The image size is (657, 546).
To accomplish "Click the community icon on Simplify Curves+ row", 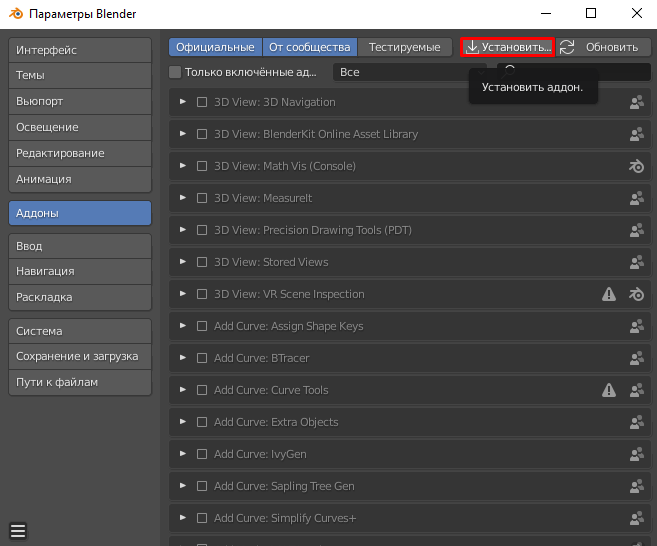I will pyautogui.click(x=636, y=518).
